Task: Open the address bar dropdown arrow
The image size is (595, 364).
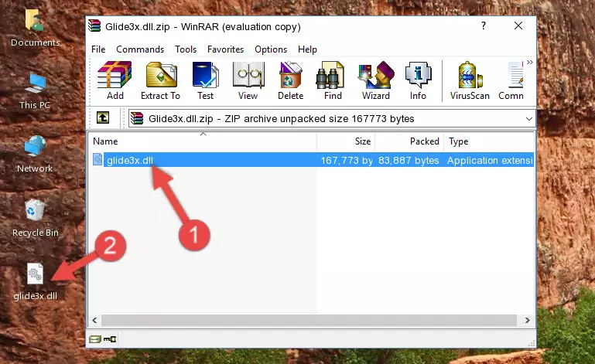Action: [529, 119]
